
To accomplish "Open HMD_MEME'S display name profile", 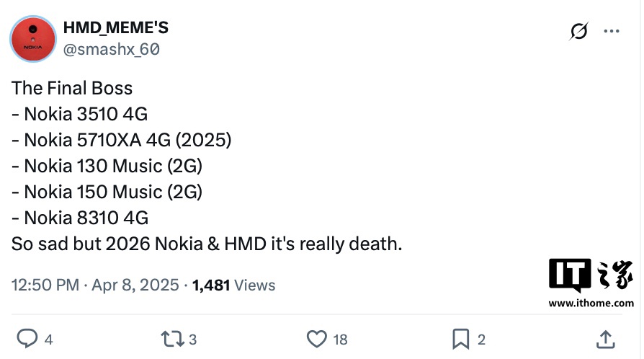I will click(x=115, y=28).
